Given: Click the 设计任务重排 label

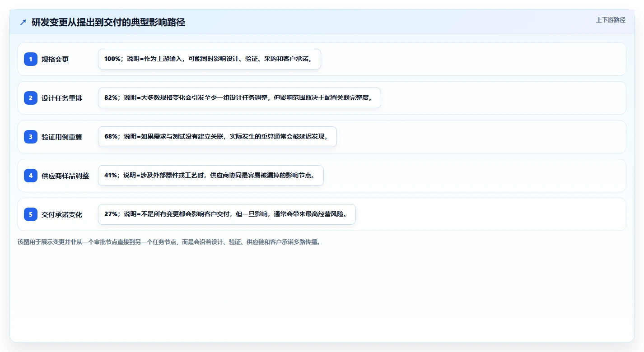Looking at the screenshot, I should point(62,98).
